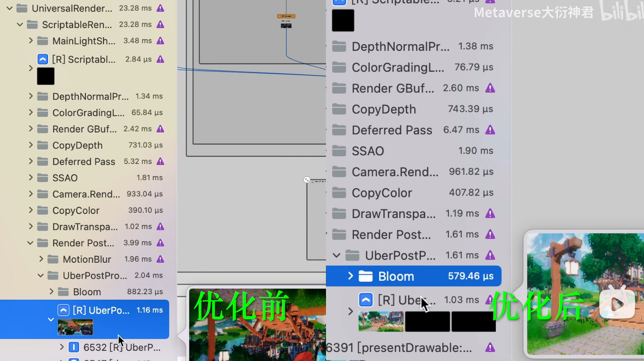644x361 pixels.
Task: Click warning icon on right Render GBuf... row
Action: 490,88
